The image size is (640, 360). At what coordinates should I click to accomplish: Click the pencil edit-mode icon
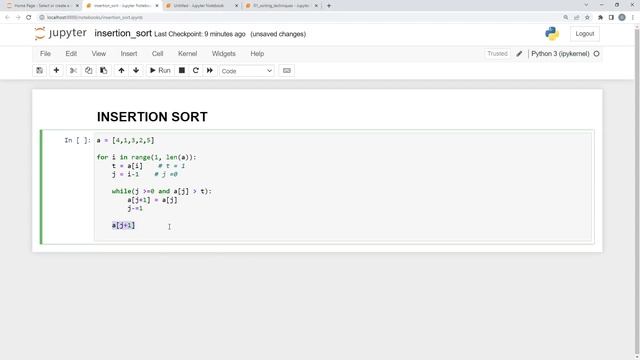519,53
